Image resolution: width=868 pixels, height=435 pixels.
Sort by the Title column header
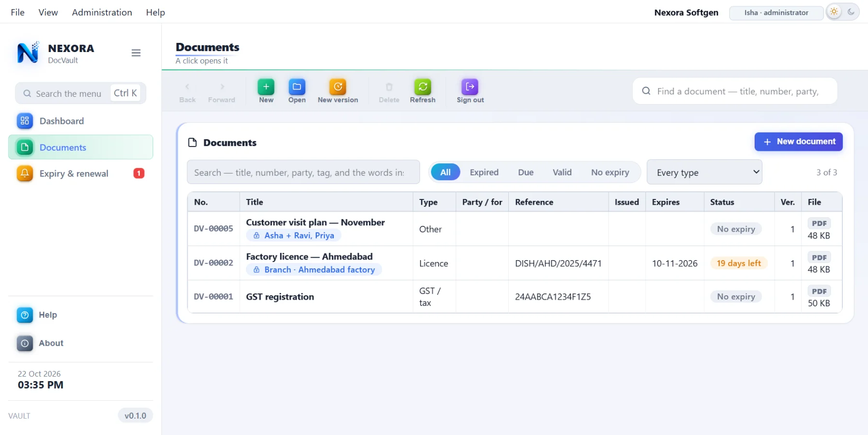pyautogui.click(x=326, y=202)
